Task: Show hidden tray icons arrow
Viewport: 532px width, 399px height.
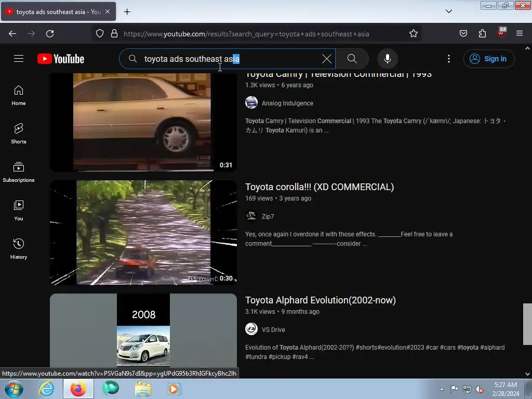Action: coord(442,390)
